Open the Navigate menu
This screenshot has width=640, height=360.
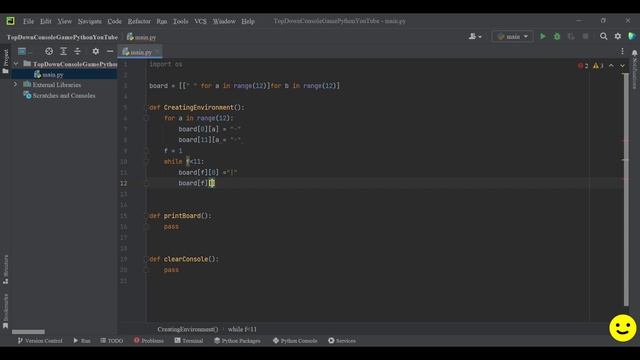pos(90,21)
